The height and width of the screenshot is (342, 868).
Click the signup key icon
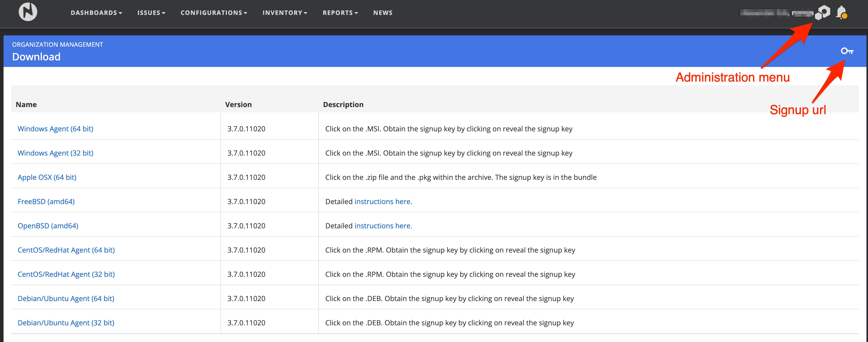tap(847, 51)
